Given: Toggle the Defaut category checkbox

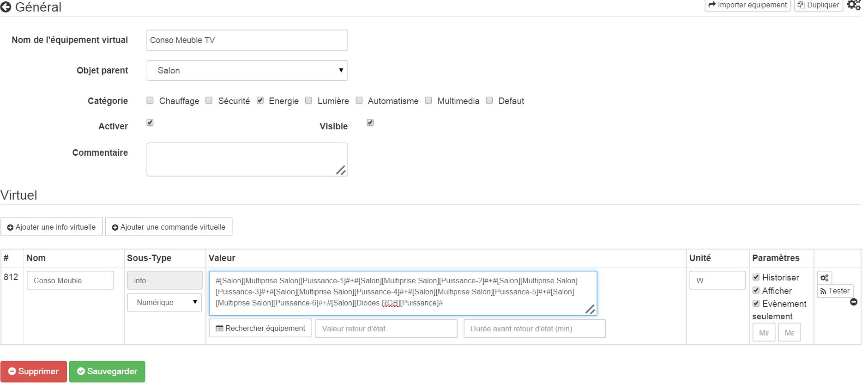Looking at the screenshot, I should 489,100.
